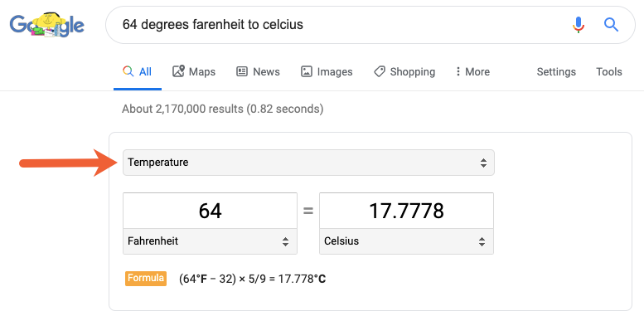Screen dimensions: 644x316
Task: Click the result field showing 17.7778
Action: tap(406, 211)
